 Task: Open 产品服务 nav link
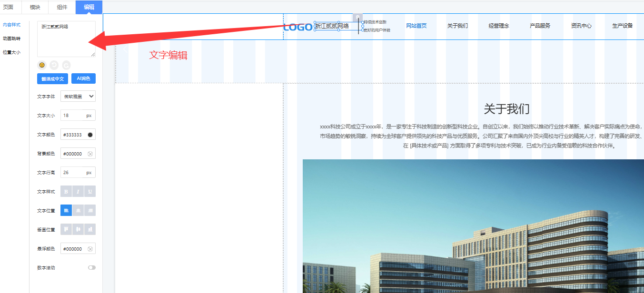click(540, 26)
